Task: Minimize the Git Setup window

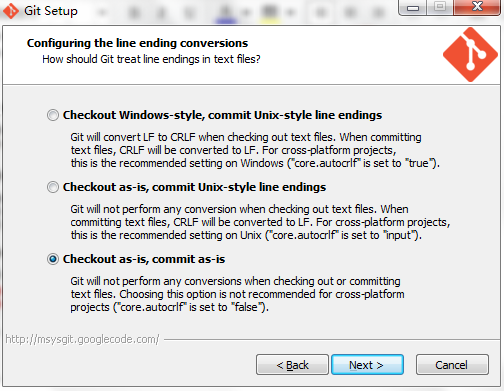Action: [x=413, y=7]
